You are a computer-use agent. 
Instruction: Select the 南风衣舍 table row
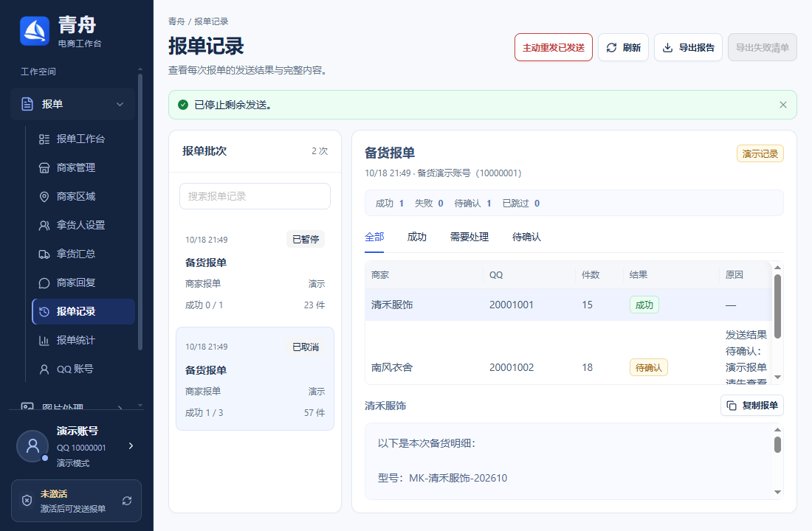568,353
